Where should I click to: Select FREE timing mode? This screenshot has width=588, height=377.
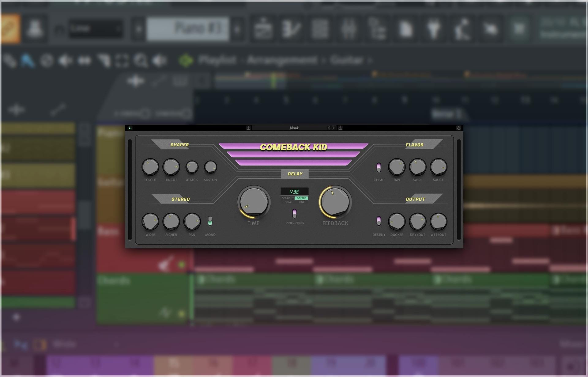(301, 202)
